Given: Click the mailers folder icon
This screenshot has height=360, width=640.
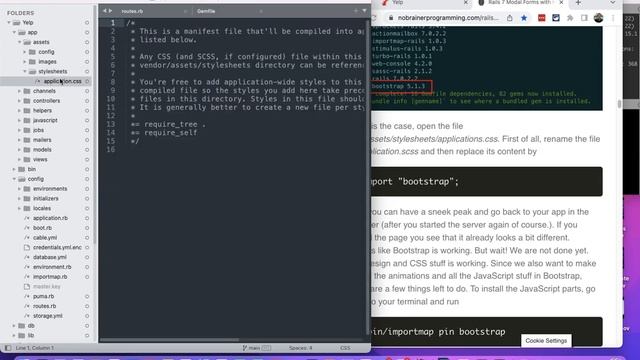Looking at the screenshot, I should 27,140.
